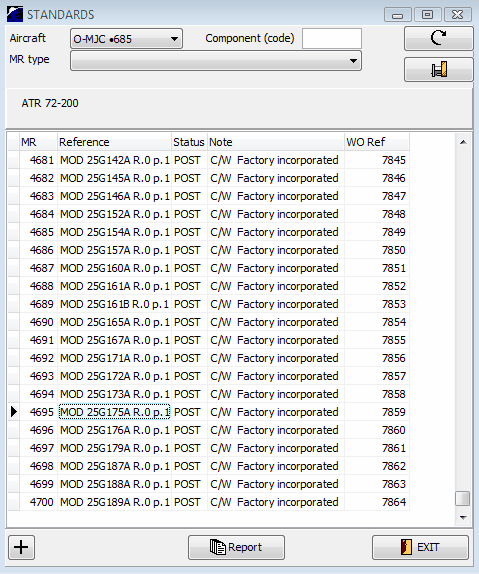The width and height of the screenshot is (479, 574).
Task: Click the Note column header
Action: (276, 142)
